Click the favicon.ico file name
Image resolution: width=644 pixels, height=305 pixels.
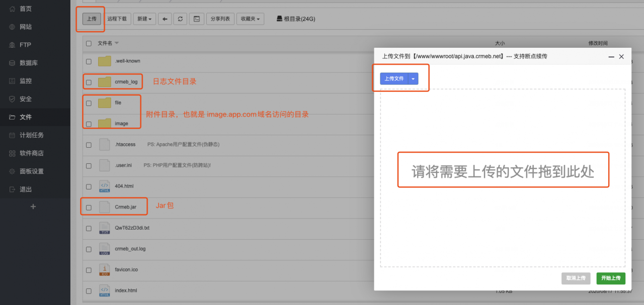tap(126, 270)
